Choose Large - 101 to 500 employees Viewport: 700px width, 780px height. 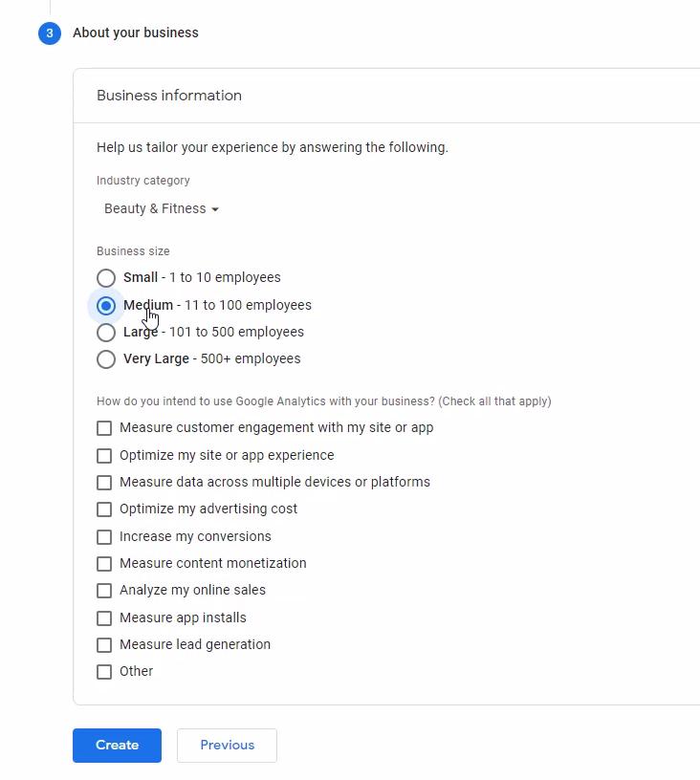coord(106,332)
